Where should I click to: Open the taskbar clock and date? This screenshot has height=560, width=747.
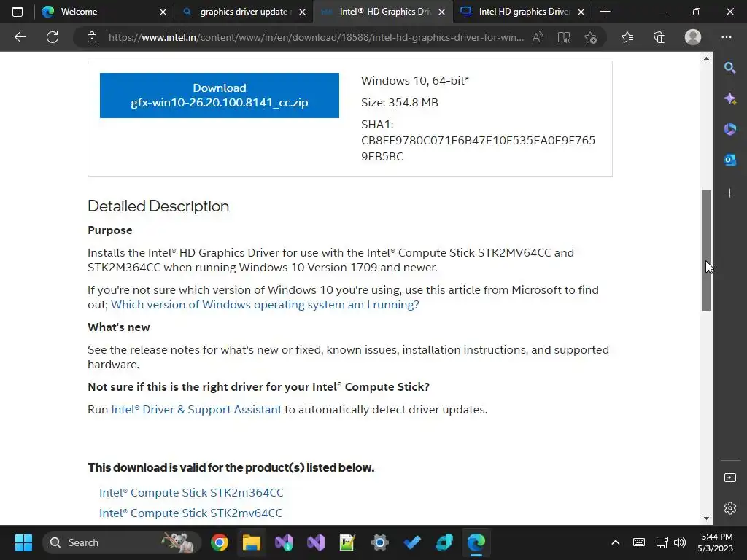click(x=716, y=542)
